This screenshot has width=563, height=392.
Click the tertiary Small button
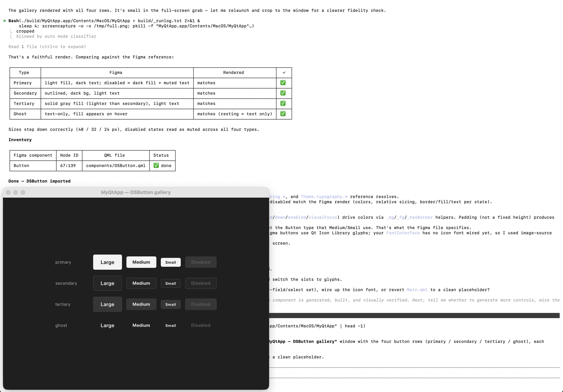click(171, 305)
